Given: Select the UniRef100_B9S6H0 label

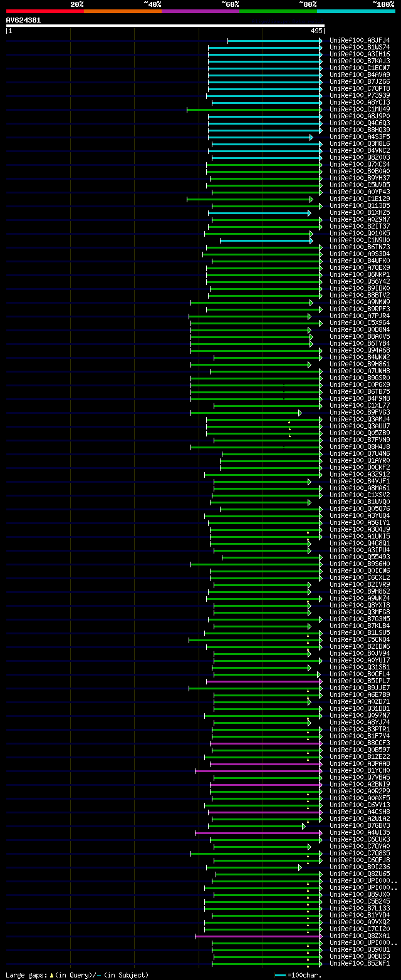Looking at the screenshot, I should [360, 564].
